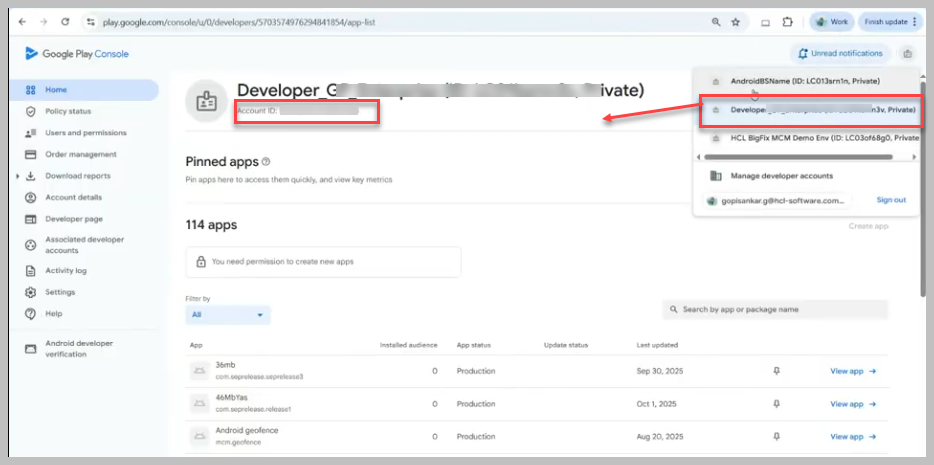Click the Settings gear icon in sidebar
934x465 pixels.
30,292
